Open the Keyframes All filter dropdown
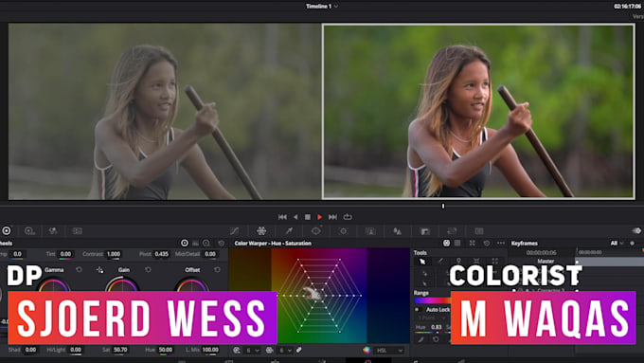The image size is (644, 363). pos(617,244)
